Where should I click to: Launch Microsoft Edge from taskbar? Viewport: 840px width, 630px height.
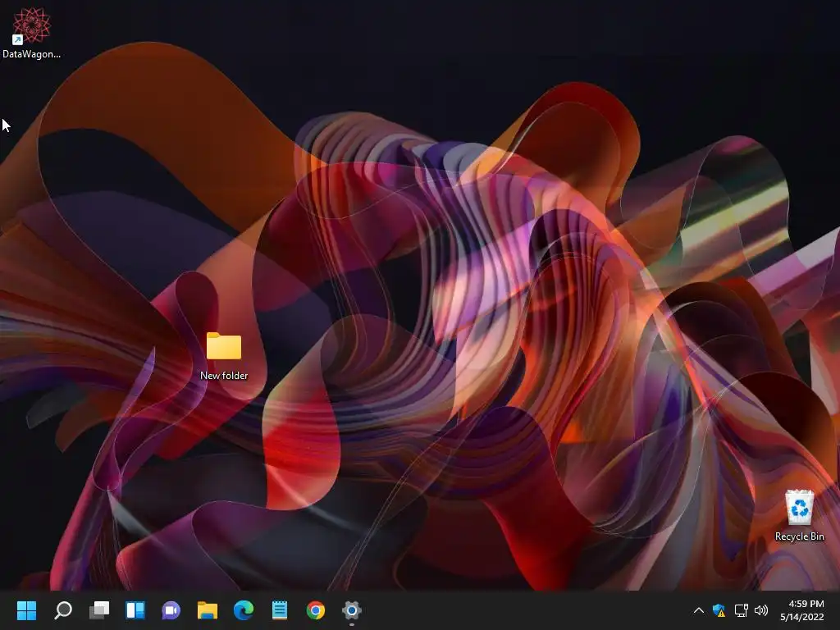coord(243,609)
